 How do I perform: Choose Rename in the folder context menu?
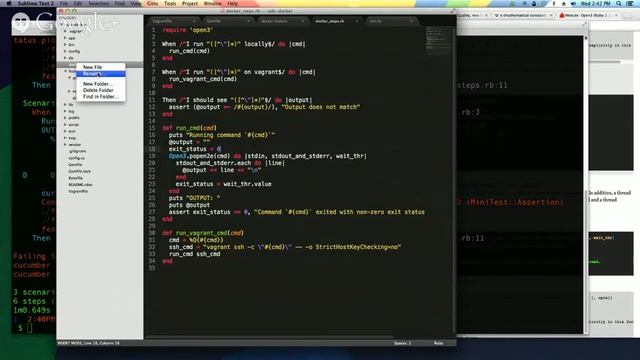(x=100, y=74)
